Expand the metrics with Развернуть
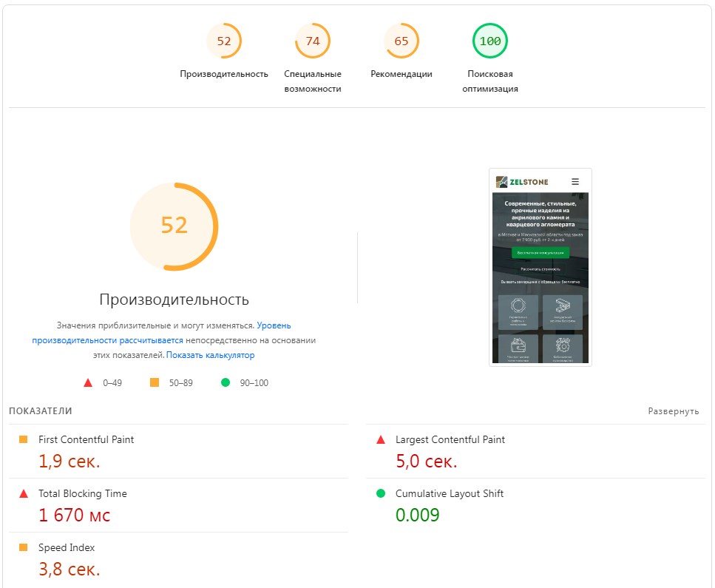The width and height of the screenshot is (715, 588). click(673, 411)
